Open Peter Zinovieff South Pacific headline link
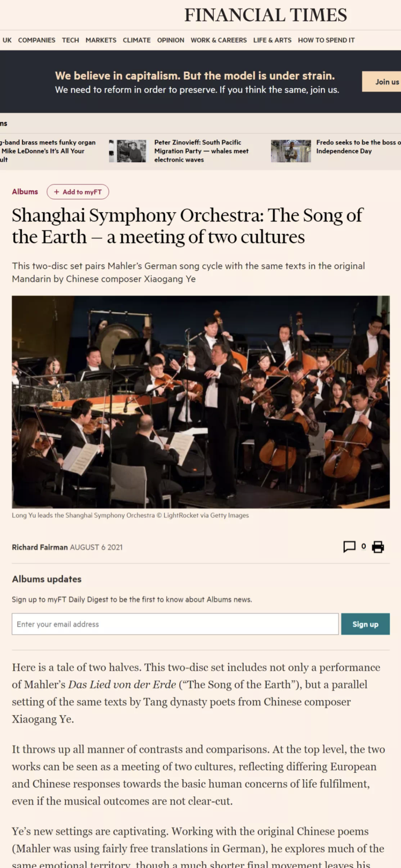The width and height of the screenshot is (401, 868). [202, 151]
